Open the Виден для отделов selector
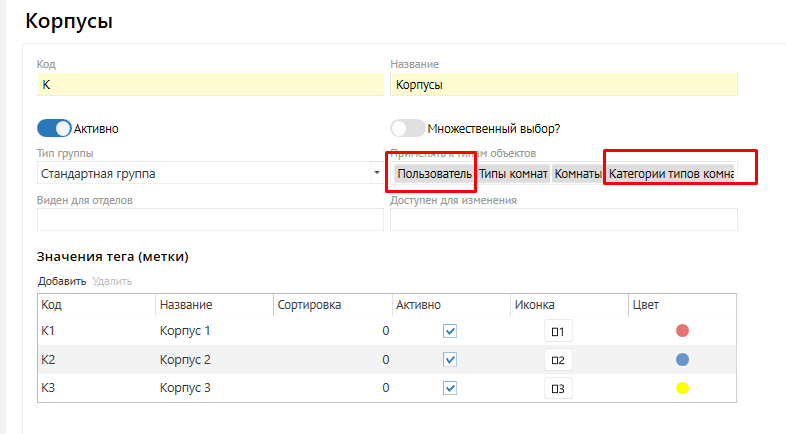Viewport: 786px width, 434px height. pos(209,219)
